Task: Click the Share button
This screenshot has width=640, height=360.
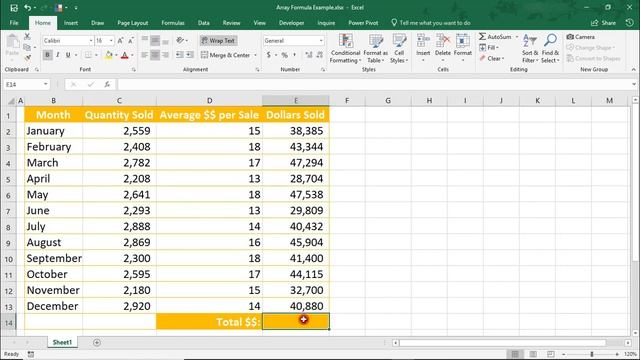Action: coord(603,23)
